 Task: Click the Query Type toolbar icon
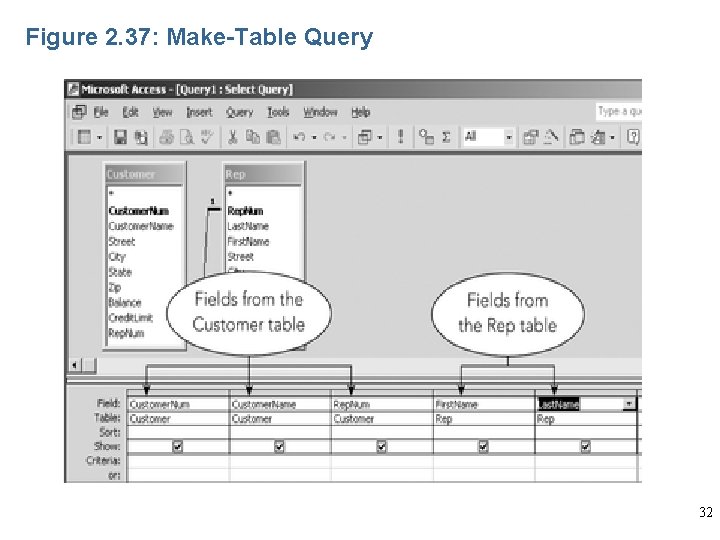[x=365, y=137]
